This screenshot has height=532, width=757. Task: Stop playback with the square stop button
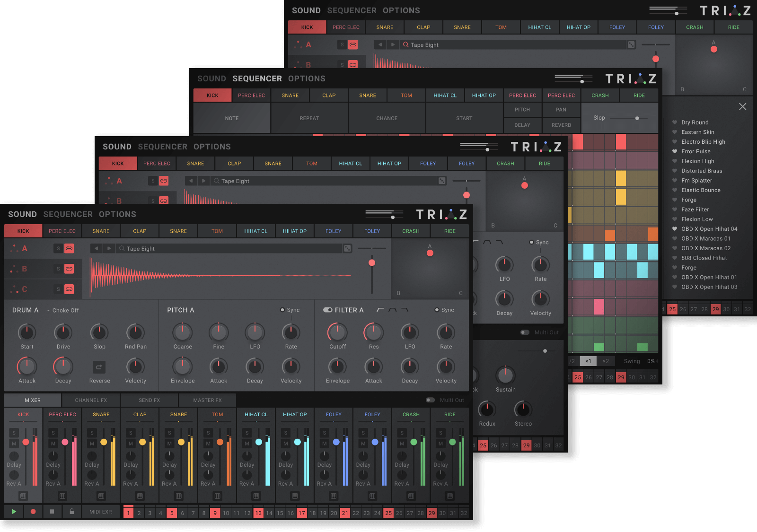pyautogui.click(x=52, y=512)
